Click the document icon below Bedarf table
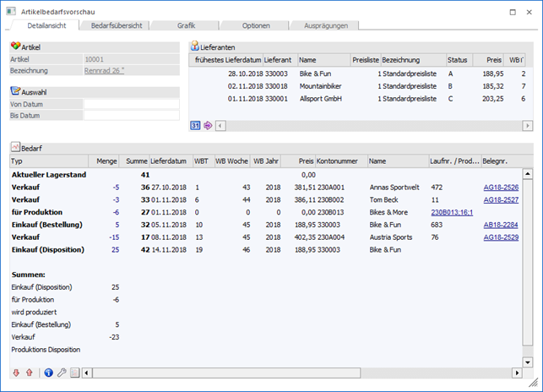 coord(74,373)
